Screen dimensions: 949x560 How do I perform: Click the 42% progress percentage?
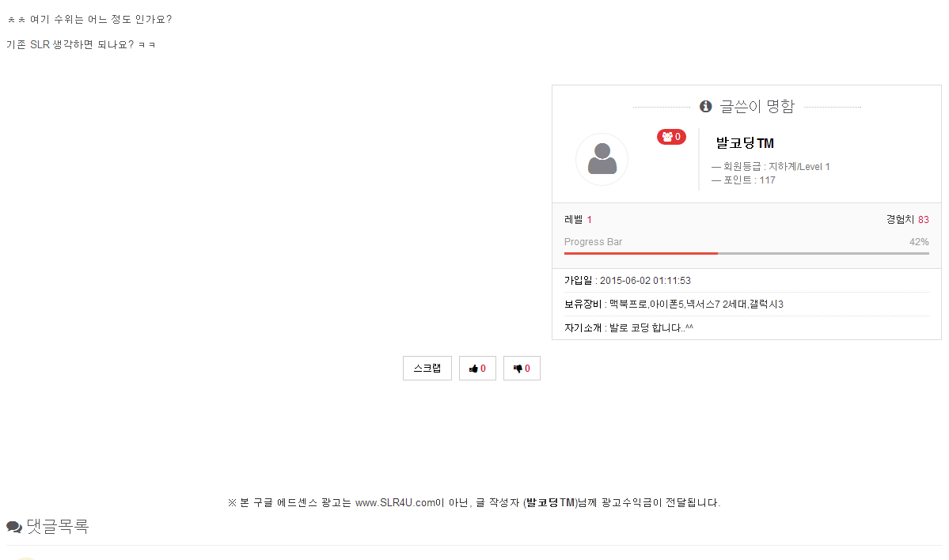pyautogui.click(x=919, y=242)
